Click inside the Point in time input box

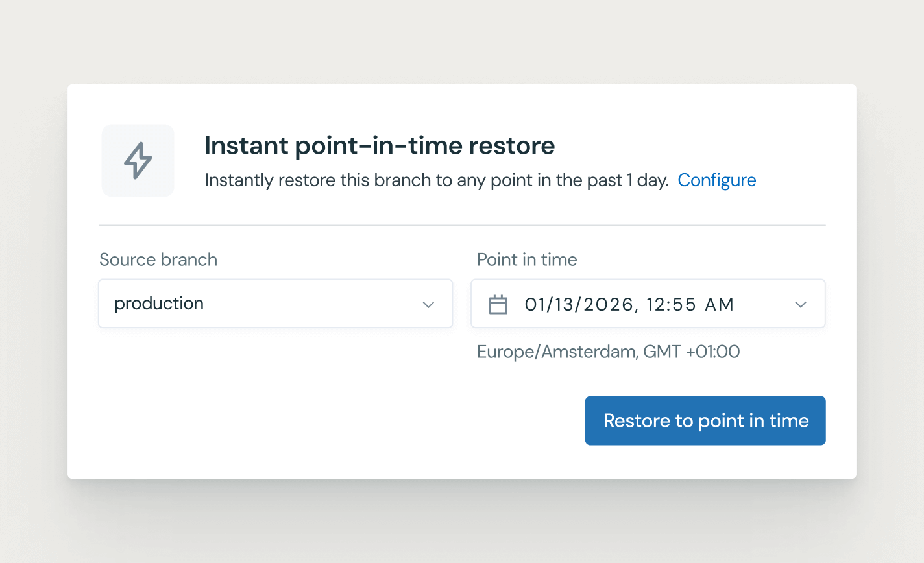tap(648, 304)
